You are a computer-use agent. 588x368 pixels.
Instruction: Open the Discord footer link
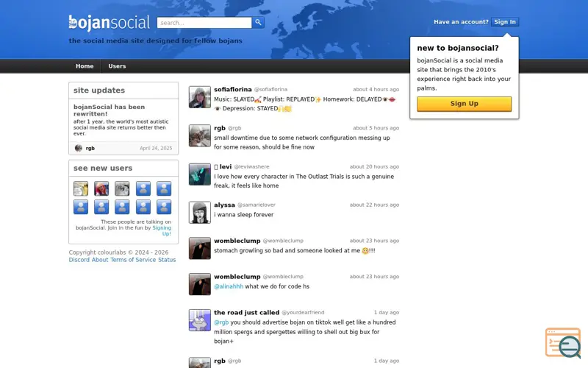[79, 260]
